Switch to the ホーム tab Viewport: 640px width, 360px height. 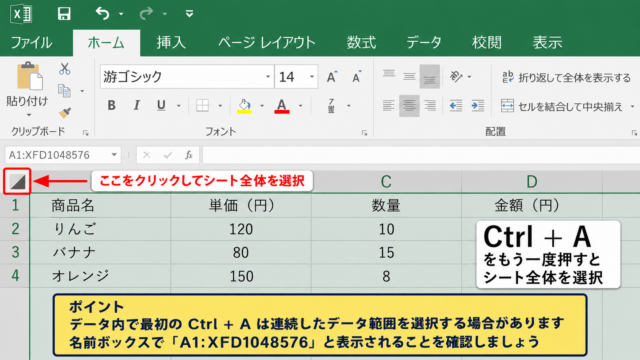pyautogui.click(x=106, y=42)
